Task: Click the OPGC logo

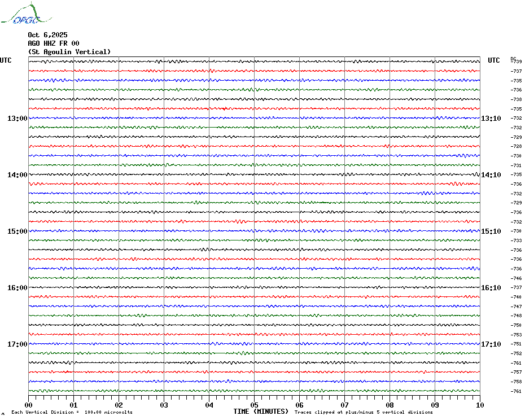Action: (x=26, y=14)
